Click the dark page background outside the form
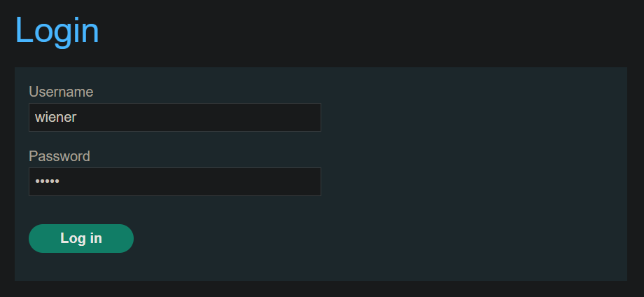The height and width of the screenshot is (297, 644). pos(370,33)
